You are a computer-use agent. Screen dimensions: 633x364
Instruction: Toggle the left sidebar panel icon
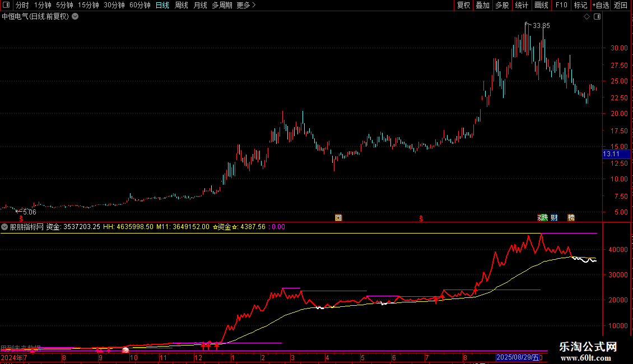tap(6, 5)
